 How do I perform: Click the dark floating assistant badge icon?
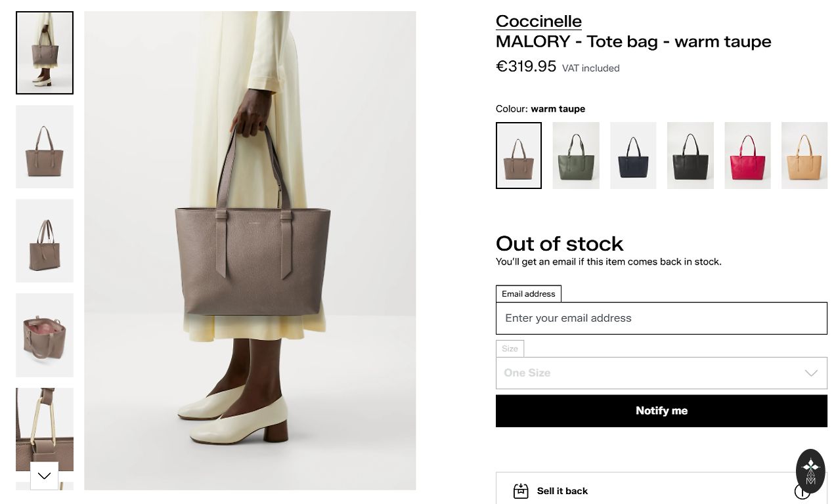(810, 471)
